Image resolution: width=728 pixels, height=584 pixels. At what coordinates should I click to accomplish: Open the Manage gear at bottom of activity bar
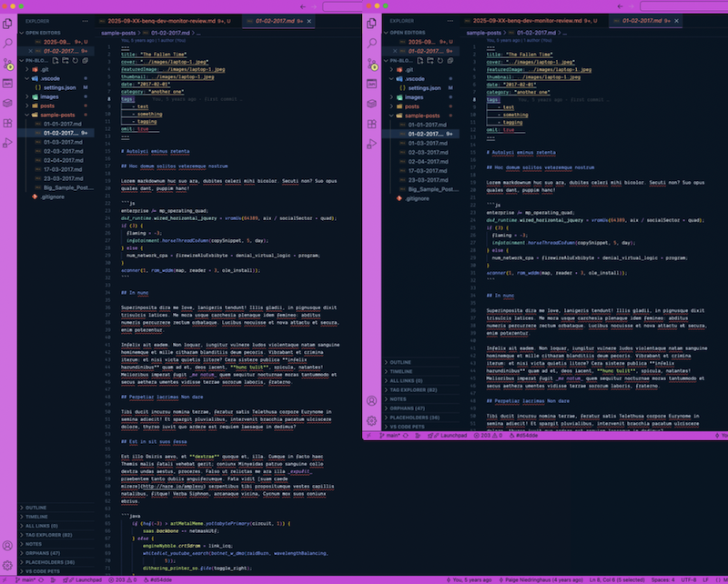click(7, 564)
